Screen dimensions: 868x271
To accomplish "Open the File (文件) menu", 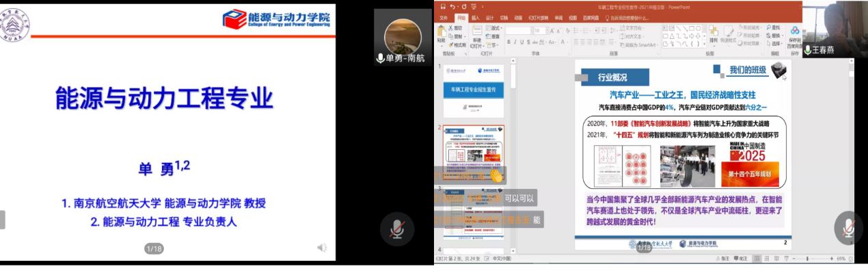I will point(444,18).
